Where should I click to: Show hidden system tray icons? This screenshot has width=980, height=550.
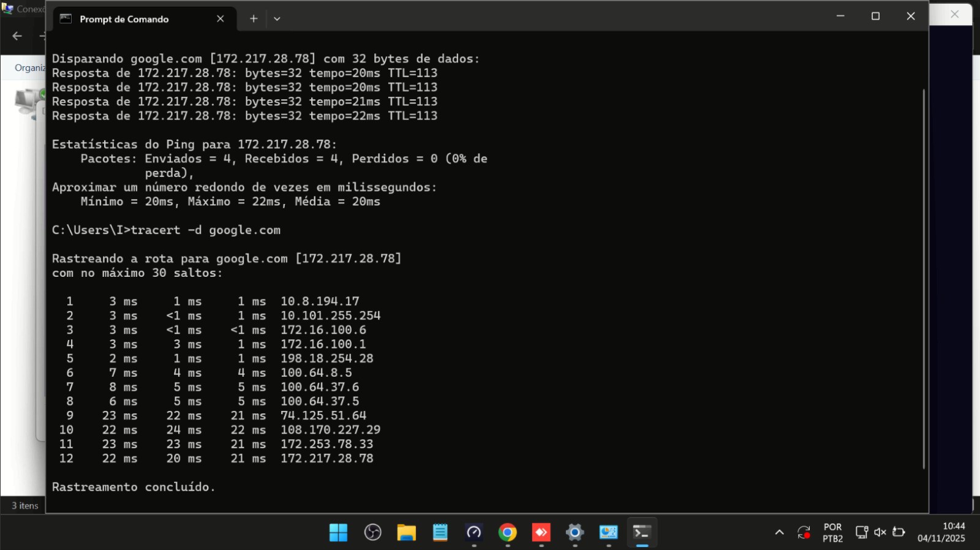pos(779,532)
